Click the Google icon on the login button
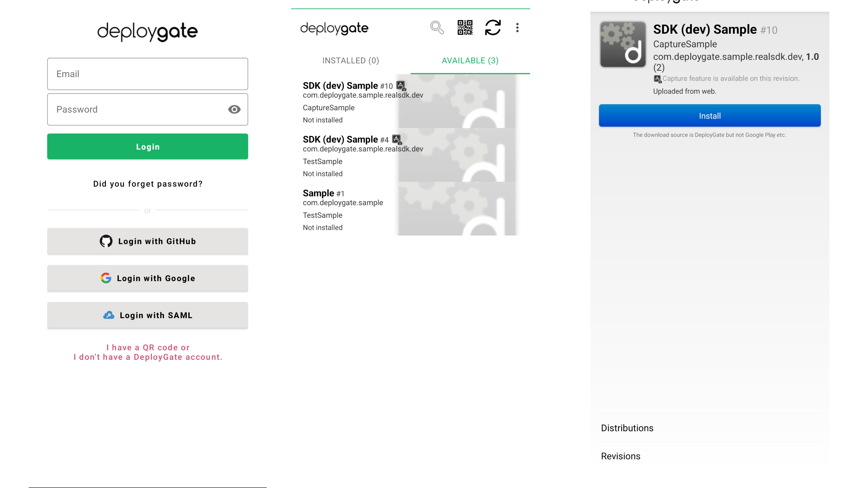Viewport: 868px width, 488px height. [106, 278]
